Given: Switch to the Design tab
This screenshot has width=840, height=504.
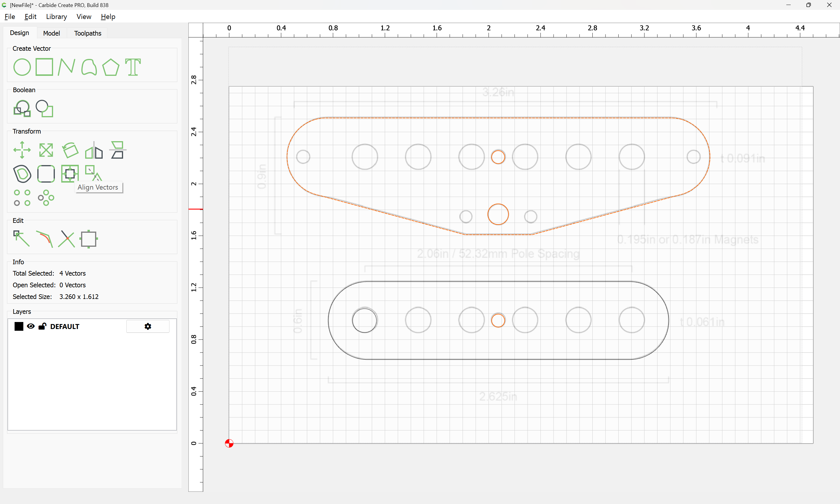Looking at the screenshot, I should pyautogui.click(x=19, y=33).
